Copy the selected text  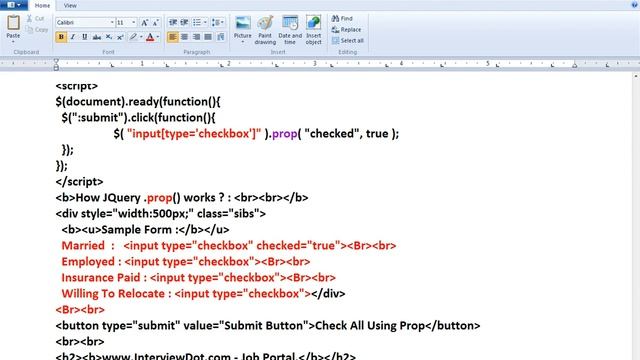[37, 29]
